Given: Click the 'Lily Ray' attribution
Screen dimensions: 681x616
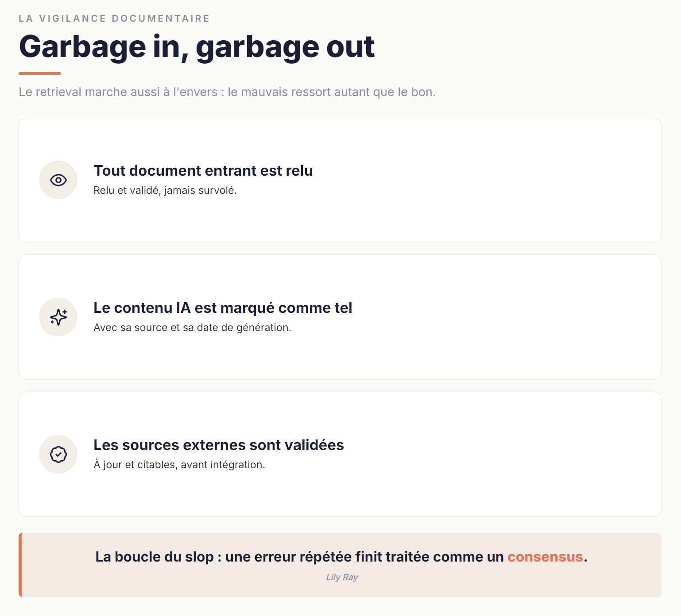Looking at the screenshot, I should (342, 577).
